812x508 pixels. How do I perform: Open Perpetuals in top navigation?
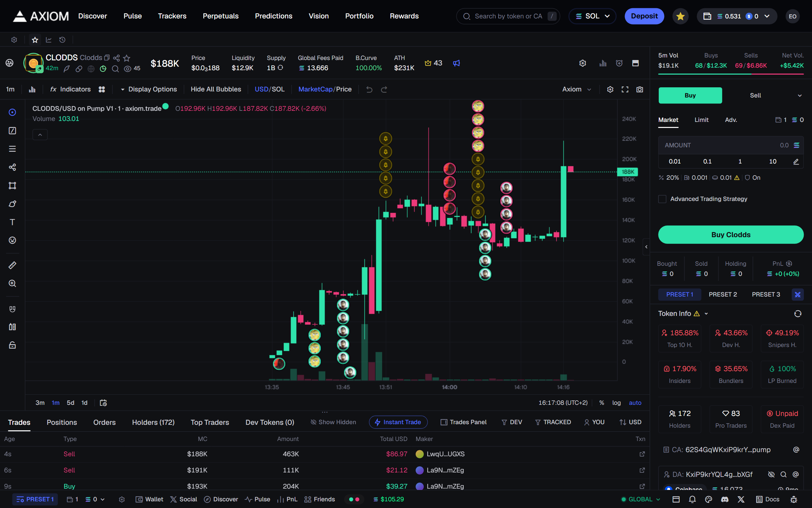point(220,16)
